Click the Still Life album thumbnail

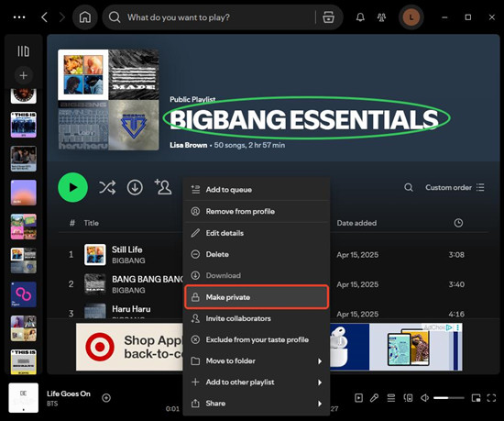pyautogui.click(x=94, y=254)
